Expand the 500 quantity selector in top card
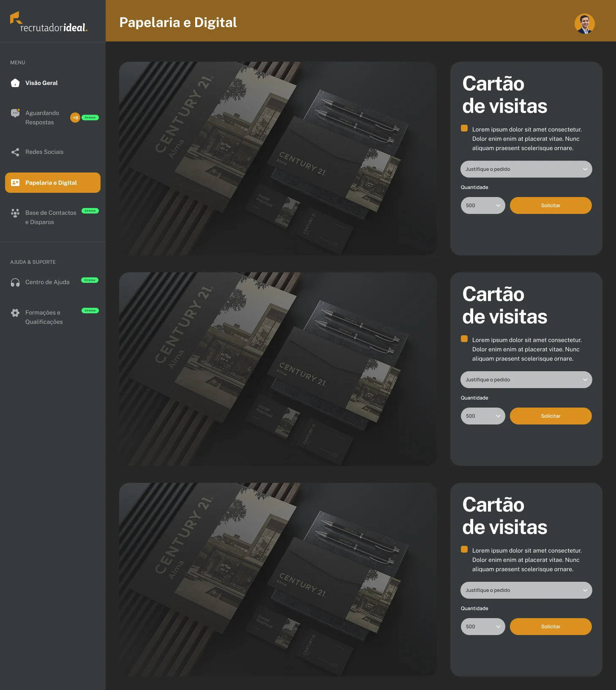This screenshot has width=616, height=690. (483, 205)
